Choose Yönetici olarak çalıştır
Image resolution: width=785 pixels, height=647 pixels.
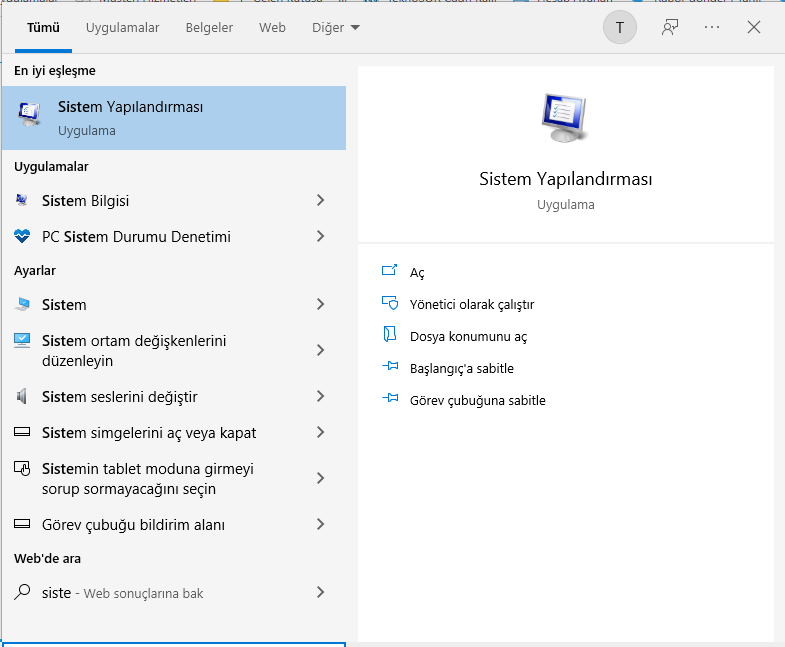click(x=472, y=304)
